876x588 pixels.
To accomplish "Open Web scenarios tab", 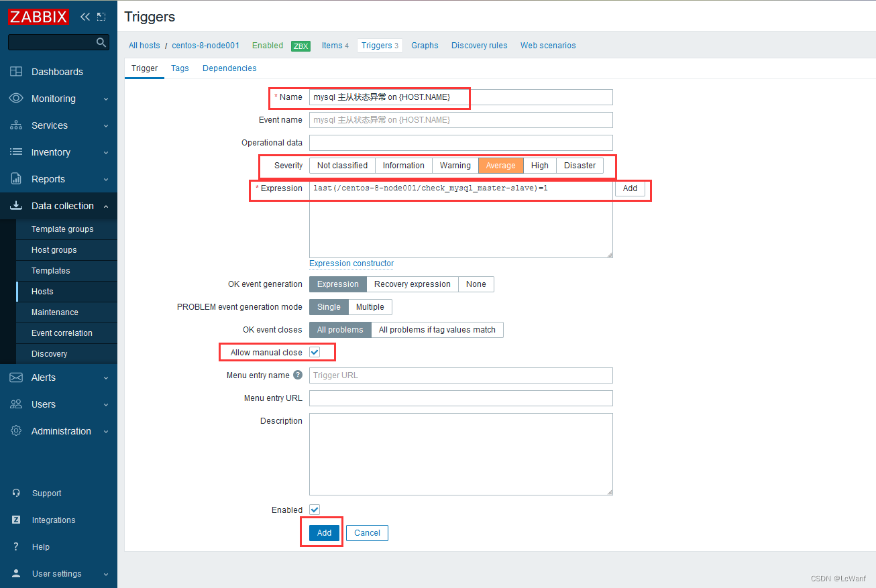I will (548, 46).
